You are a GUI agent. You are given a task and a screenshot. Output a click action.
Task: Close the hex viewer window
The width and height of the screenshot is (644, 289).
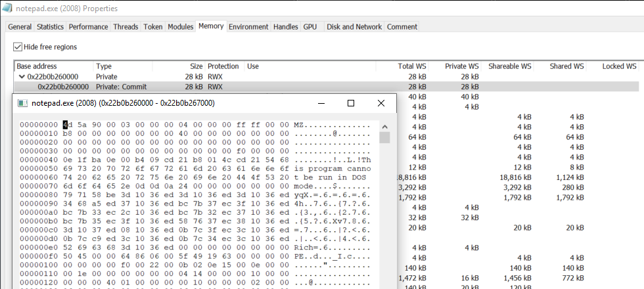pos(381,103)
